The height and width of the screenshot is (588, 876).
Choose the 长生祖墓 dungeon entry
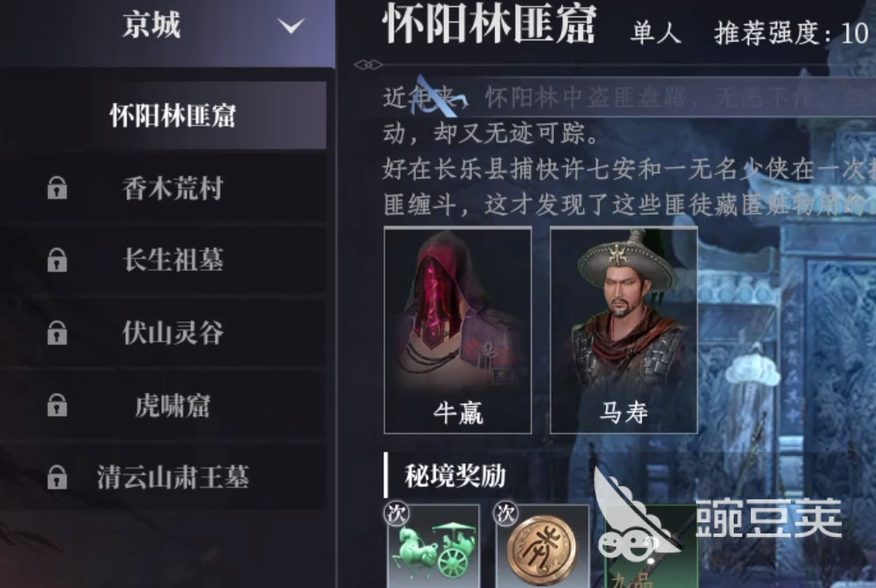click(x=163, y=260)
